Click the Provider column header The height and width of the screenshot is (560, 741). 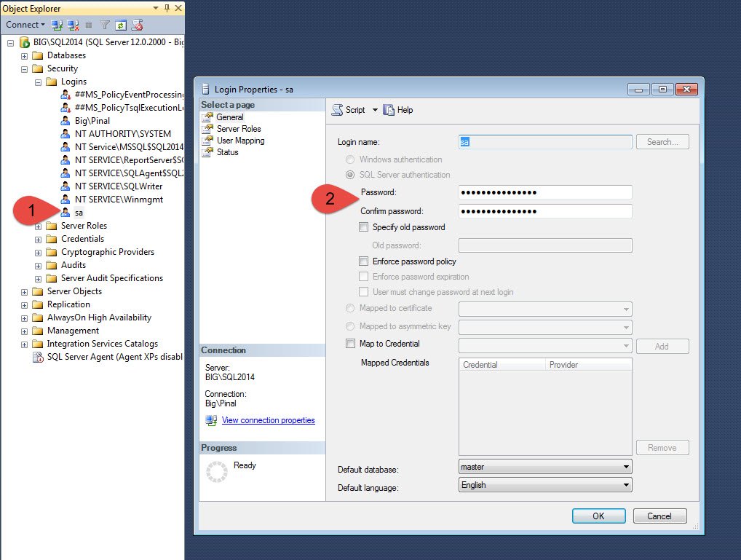click(x=588, y=365)
